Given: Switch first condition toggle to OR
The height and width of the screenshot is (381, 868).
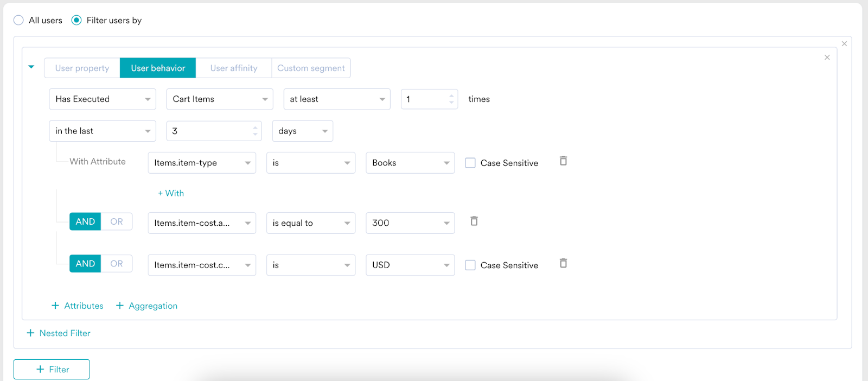Looking at the screenshot, I should tap(117, 221).
